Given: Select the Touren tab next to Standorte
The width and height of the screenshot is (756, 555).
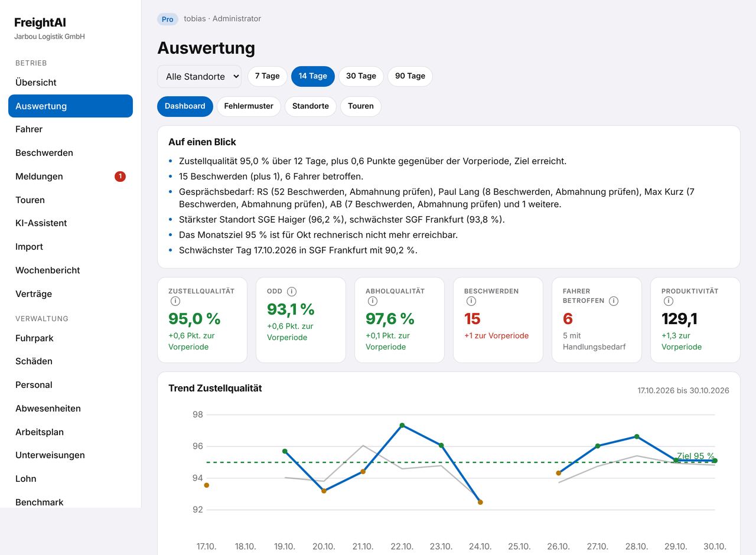Looking at the screenshot, I should click(x=361, y=106).
